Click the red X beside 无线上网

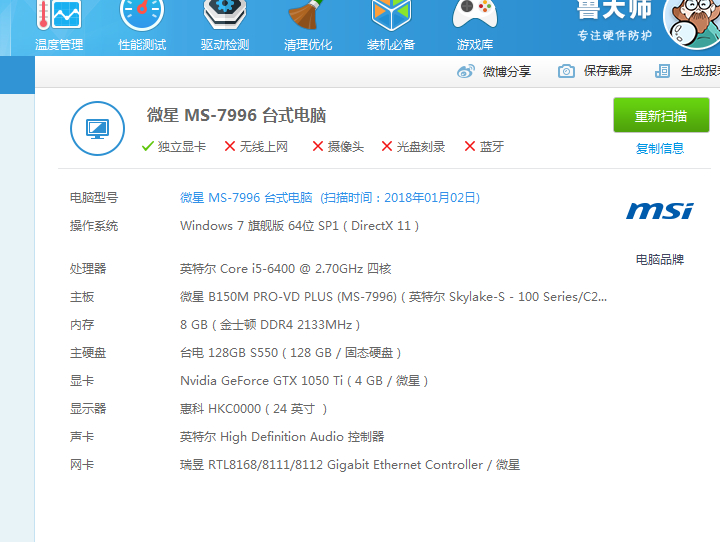click(x=230, y=146)
